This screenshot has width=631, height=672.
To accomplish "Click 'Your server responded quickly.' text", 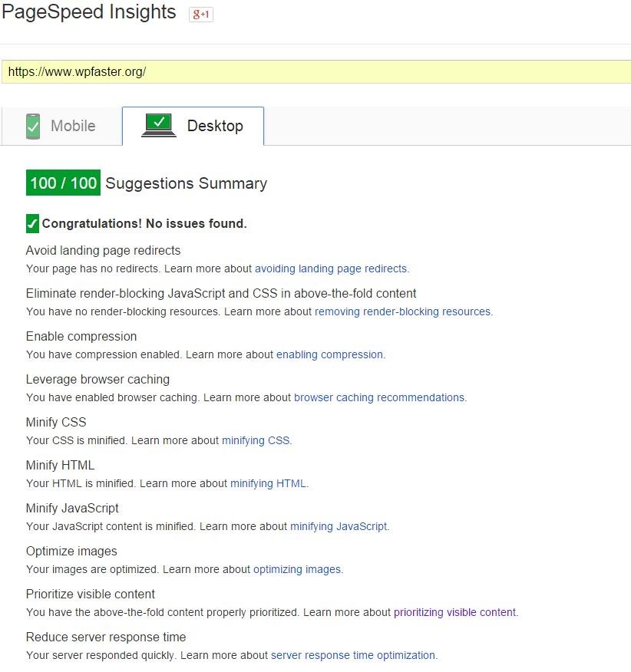I will (x=101, y=655).
